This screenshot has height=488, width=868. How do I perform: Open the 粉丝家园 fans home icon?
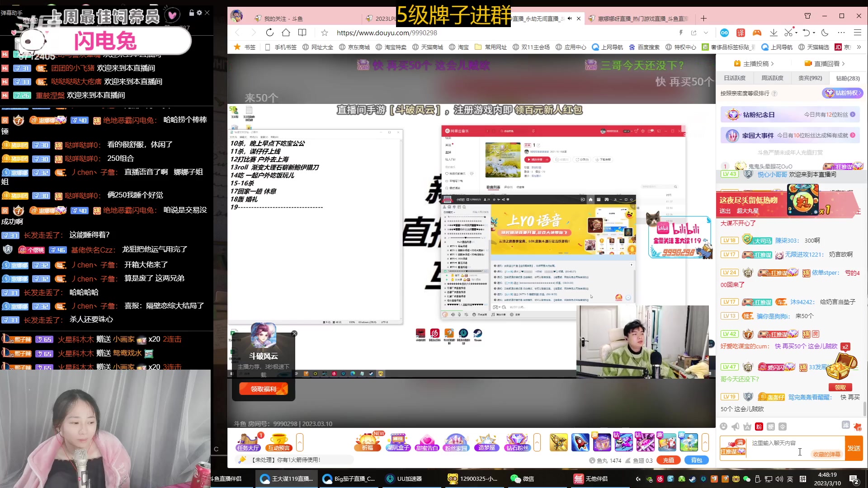456,442
